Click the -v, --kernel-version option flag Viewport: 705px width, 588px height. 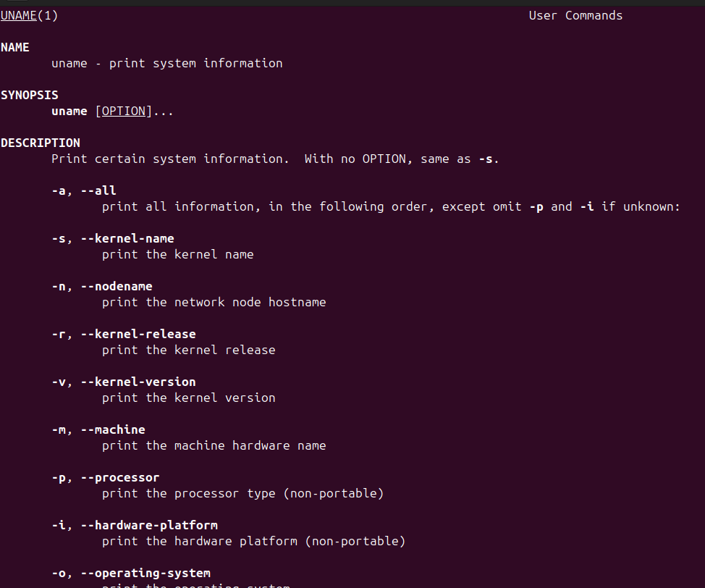pos(124,382)
